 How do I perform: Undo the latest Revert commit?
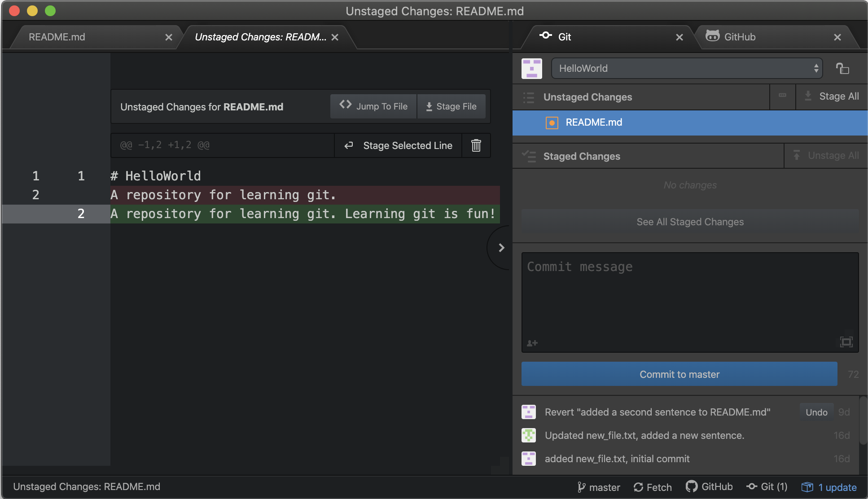point(816,412)
